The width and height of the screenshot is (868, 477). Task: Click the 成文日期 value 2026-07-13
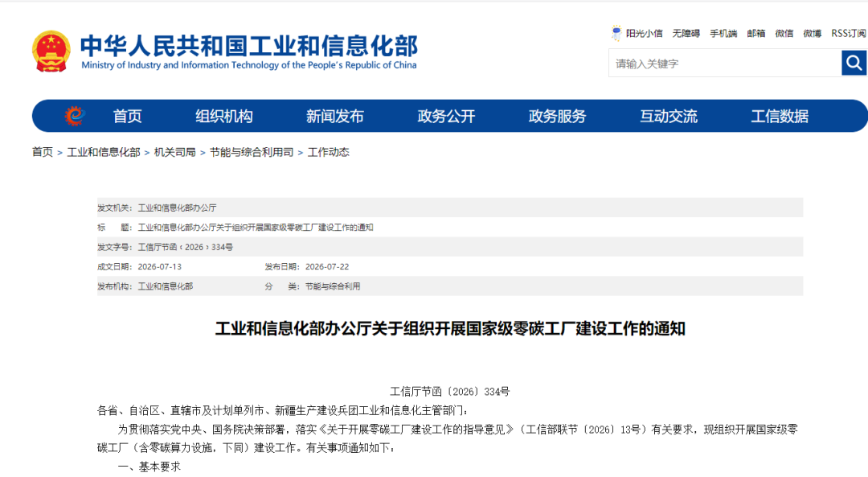[159, 267]
